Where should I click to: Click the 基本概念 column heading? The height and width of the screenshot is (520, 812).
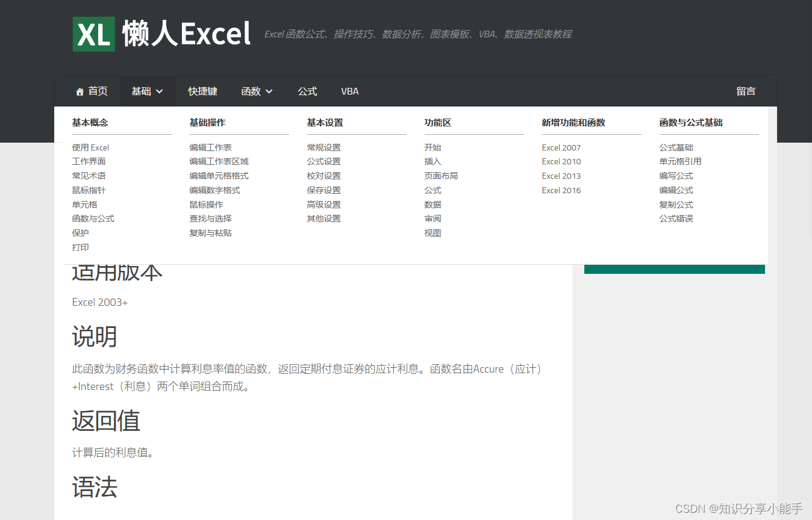[90, 122]
